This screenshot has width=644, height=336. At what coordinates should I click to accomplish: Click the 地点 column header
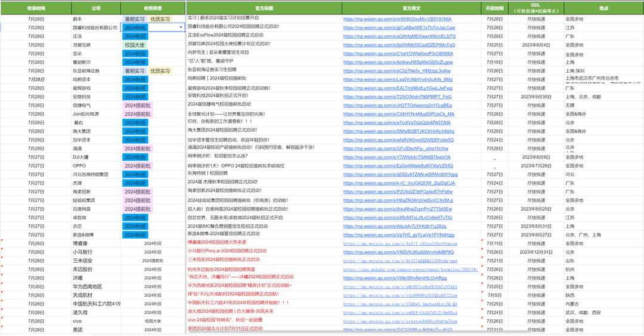(x=603, y=8)
